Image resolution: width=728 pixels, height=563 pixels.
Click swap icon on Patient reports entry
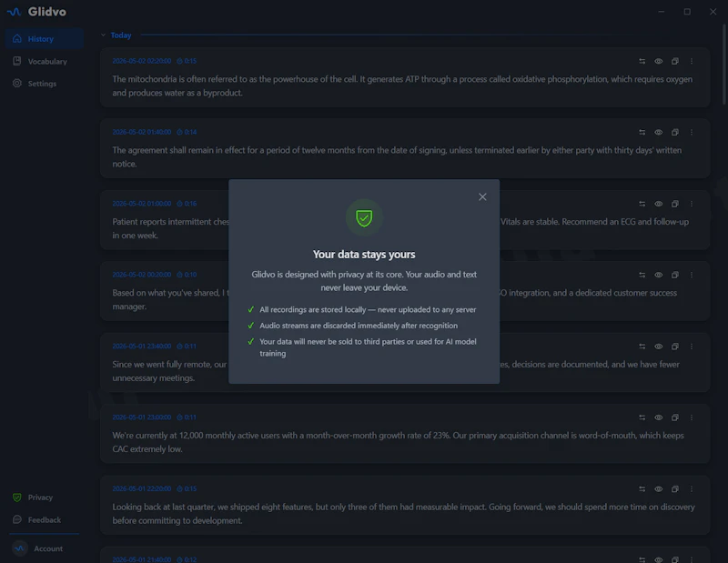642,204
